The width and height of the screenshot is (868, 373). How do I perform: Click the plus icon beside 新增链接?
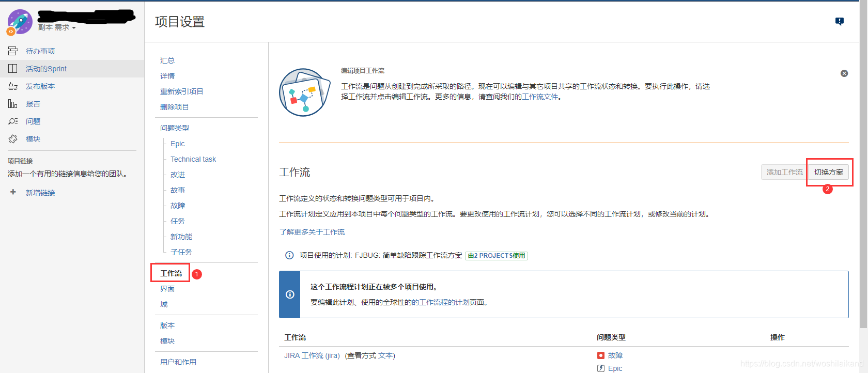(13, 192)
